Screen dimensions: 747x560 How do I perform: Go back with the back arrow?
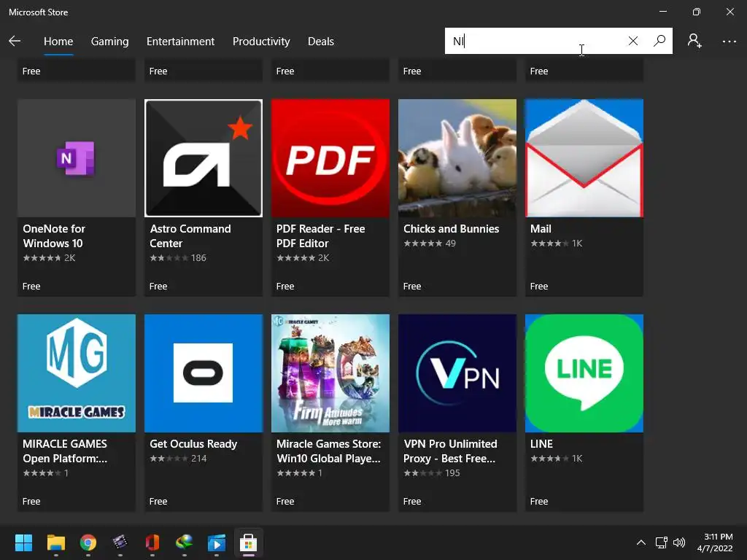click(x=15, y=41)
